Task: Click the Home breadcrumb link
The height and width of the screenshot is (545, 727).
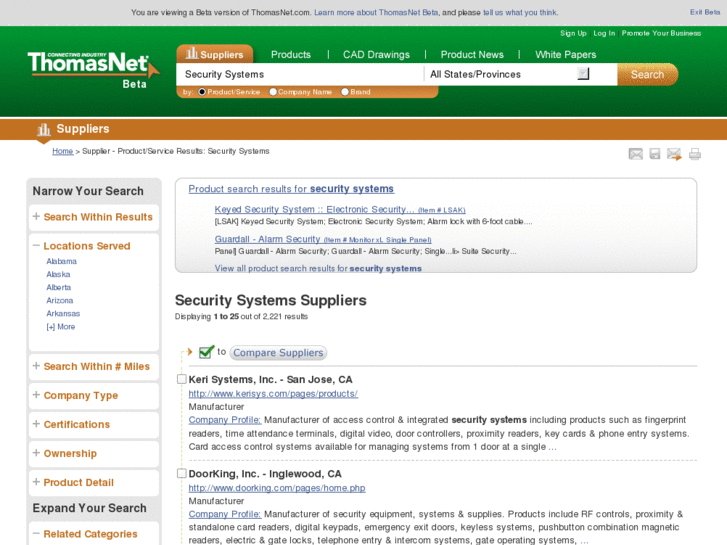Action: 63,151
